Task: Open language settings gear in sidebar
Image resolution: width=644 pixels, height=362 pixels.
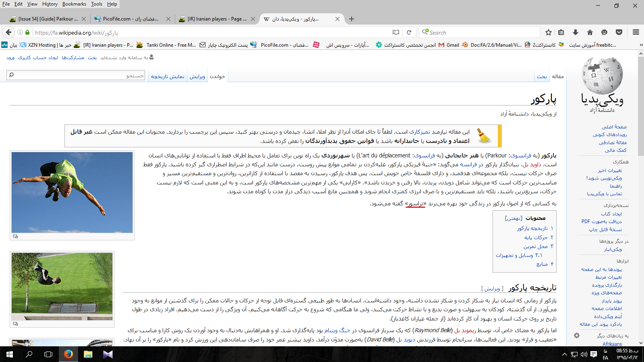Action: [x=577, y=335]
